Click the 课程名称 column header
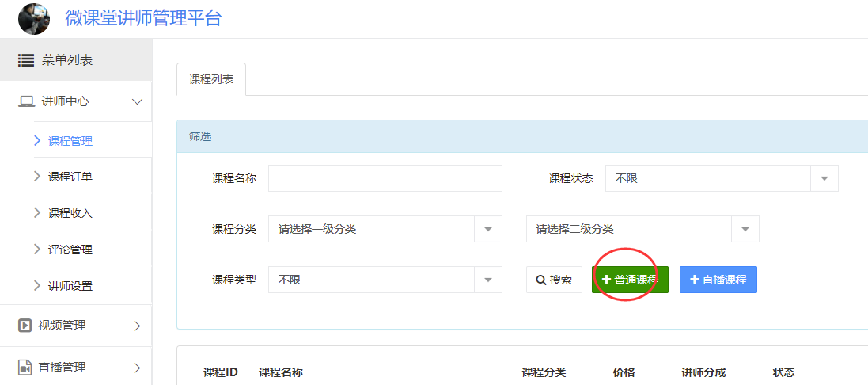Image resolution: width=868 pixels, height=385 pixels. [281, 372]
